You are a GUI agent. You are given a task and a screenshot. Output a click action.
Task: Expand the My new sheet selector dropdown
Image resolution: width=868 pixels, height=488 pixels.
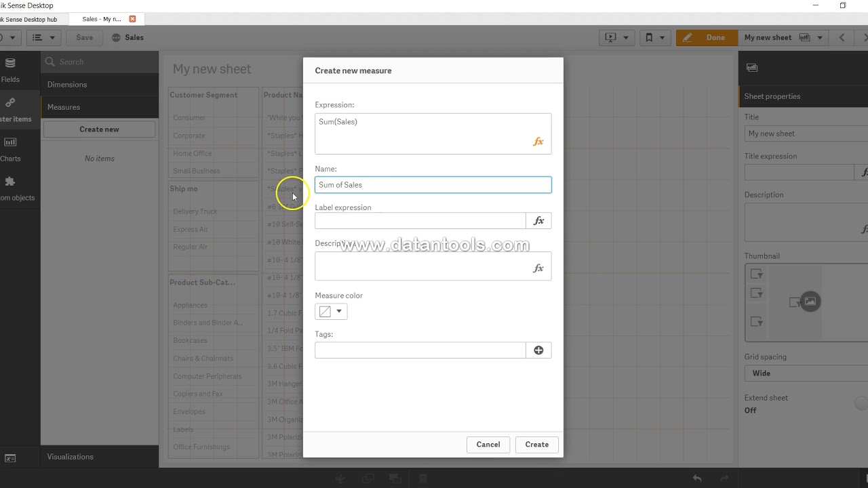tap(819, 37)
